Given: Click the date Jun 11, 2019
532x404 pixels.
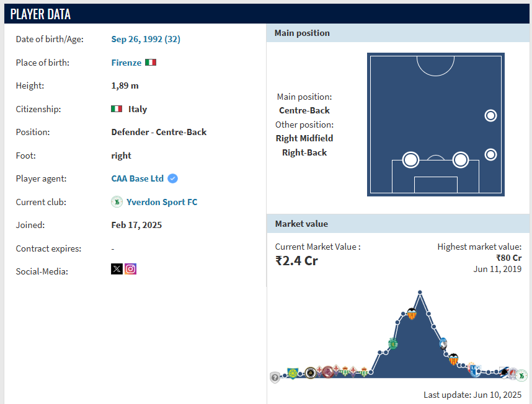Looking at the screenshot, I should [497, 269].
